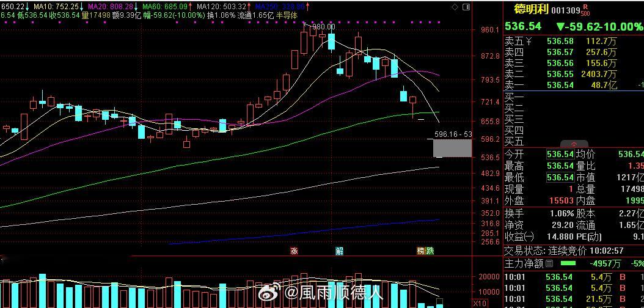Open the 主力净额 detail list icon

click(549, 263)
